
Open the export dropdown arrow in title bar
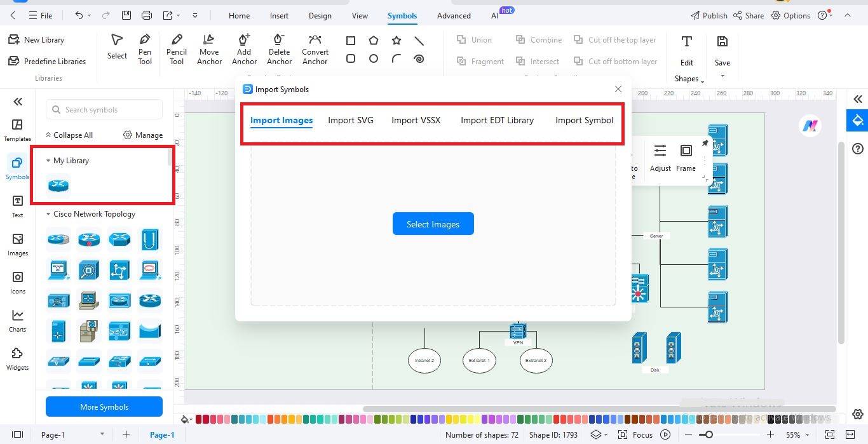coord(179,15)
